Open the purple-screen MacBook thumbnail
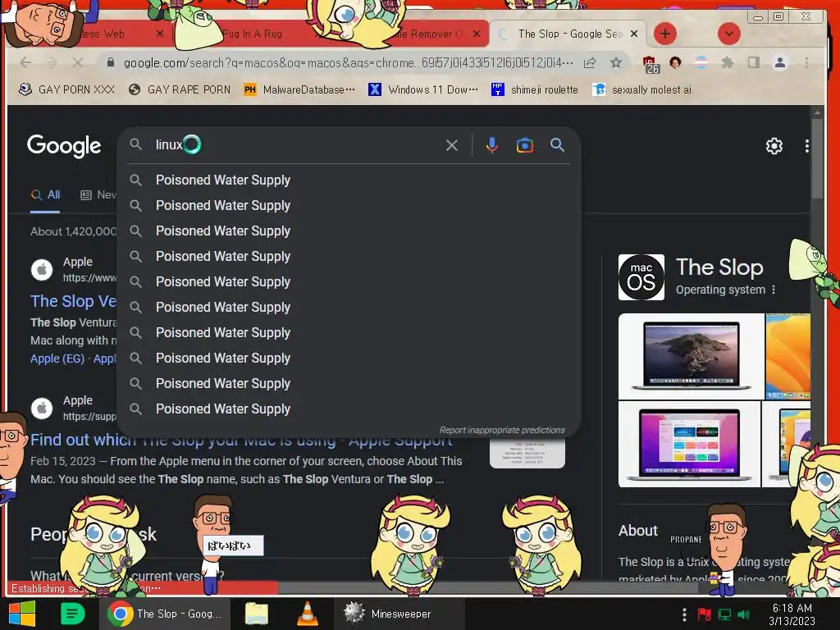The height and width of the screenshot is (630, 840). click(689, 444)
